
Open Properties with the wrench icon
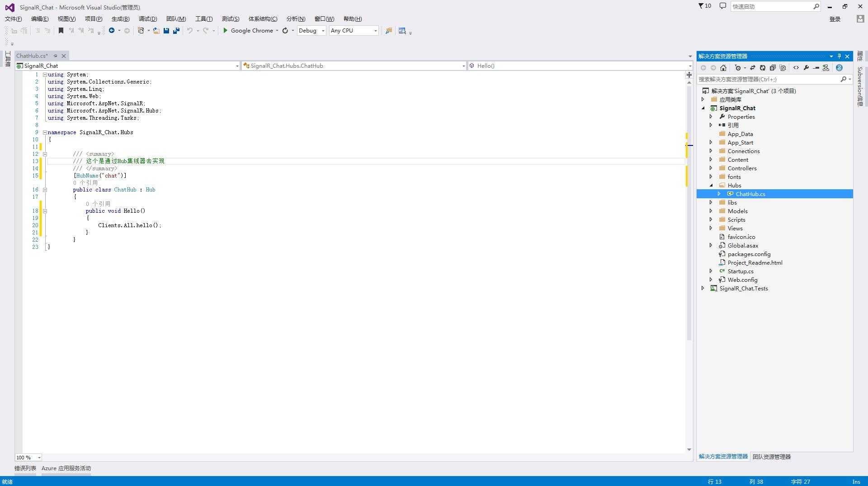coord(806,68)
